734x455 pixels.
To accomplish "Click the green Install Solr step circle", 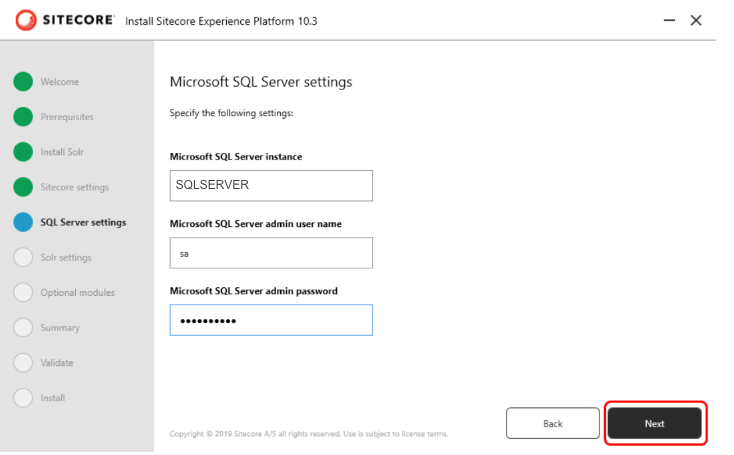I will coord(23,152).
